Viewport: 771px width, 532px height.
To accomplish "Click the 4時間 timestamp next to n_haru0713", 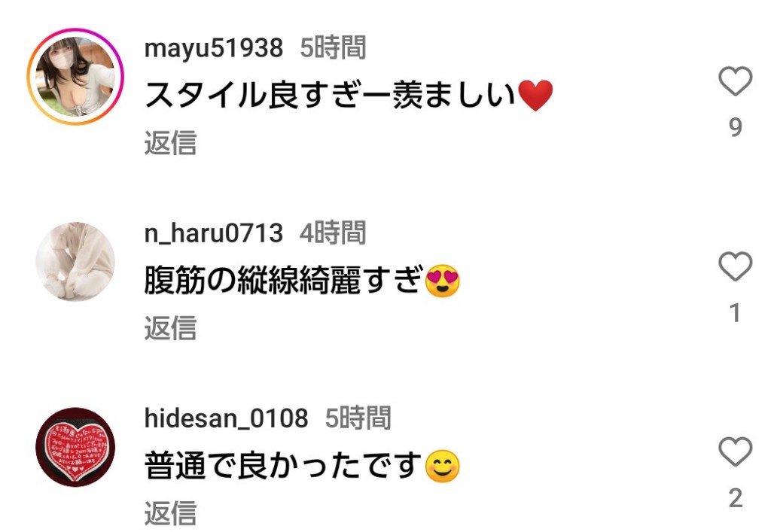I will click(x=333, y=233).
